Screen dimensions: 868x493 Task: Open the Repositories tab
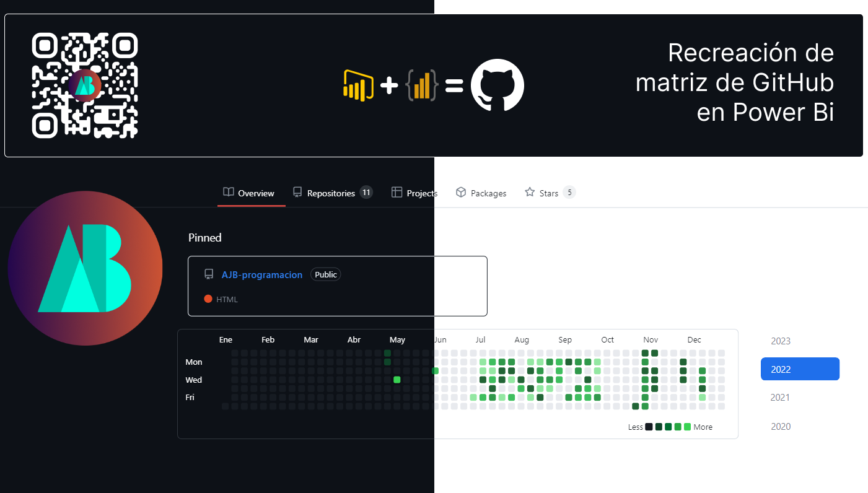coord(331,193)
